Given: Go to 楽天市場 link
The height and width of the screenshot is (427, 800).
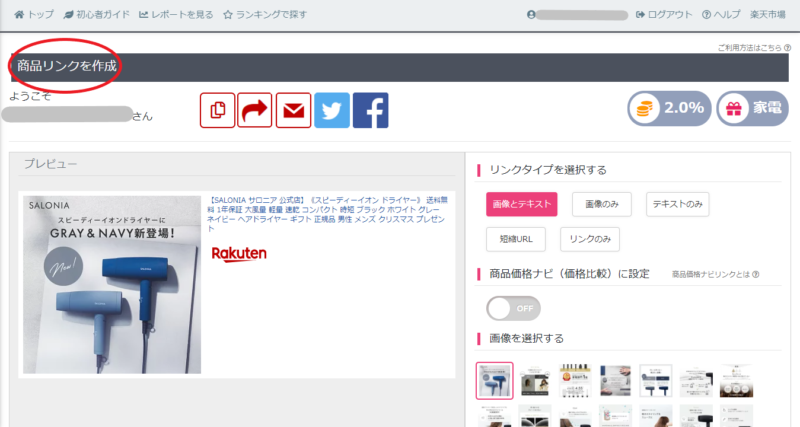Looking at the screenshot, I should click(x=768, y=14).
